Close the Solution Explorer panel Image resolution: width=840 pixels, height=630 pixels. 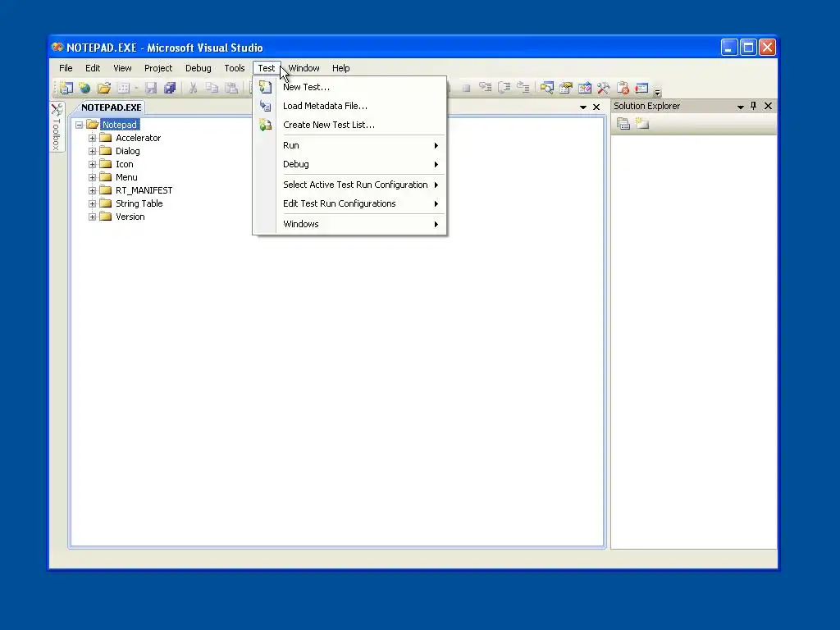768,106
